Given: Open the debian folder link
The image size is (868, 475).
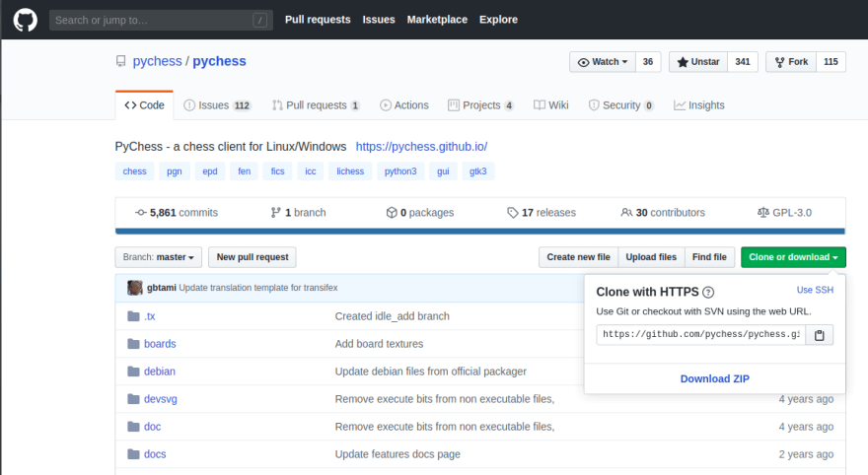Looking at the screenshot, I should 160,372.
